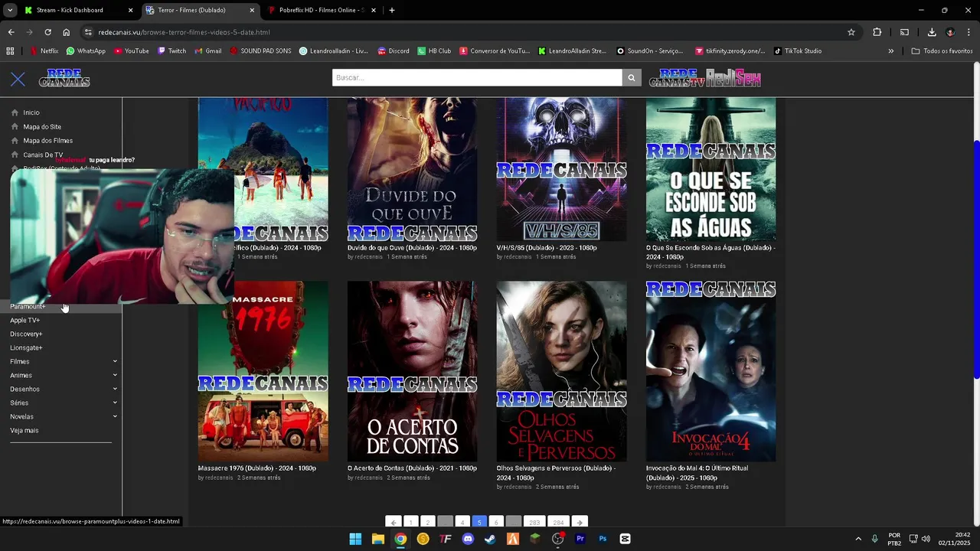Open Photoshop from taskbar
Screen dimensions: 980x551
click(x=603, y=539)
